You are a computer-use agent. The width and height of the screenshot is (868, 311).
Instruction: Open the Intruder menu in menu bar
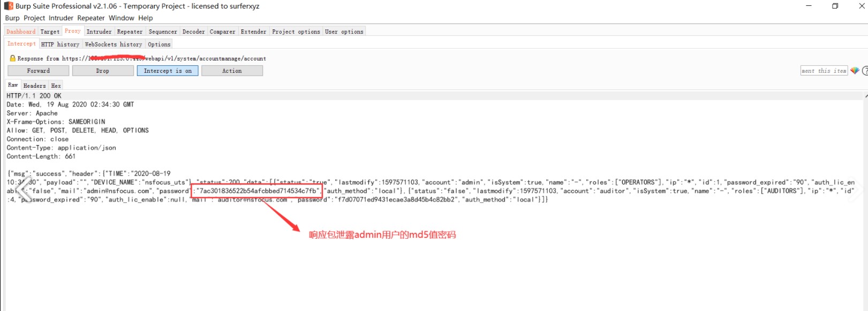pos(61,18)
